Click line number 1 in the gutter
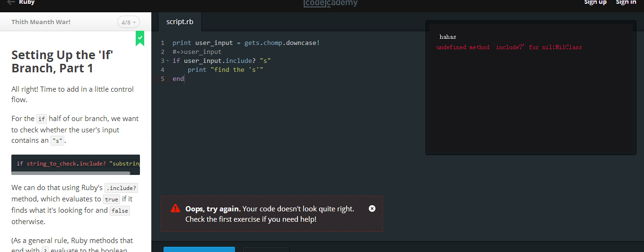The width and height of the screenshot is (644, 252). tap(162, 43)
